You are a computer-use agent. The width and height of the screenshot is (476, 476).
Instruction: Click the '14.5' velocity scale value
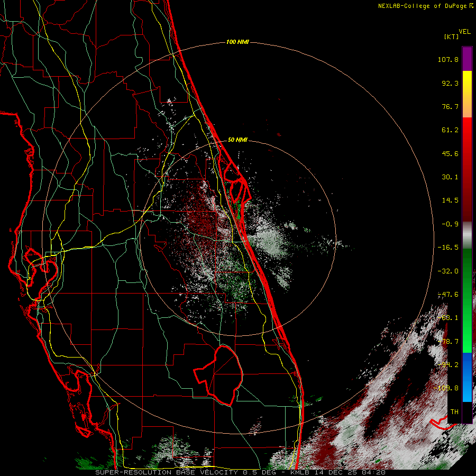pyautogui.click(x=450, y=200)
